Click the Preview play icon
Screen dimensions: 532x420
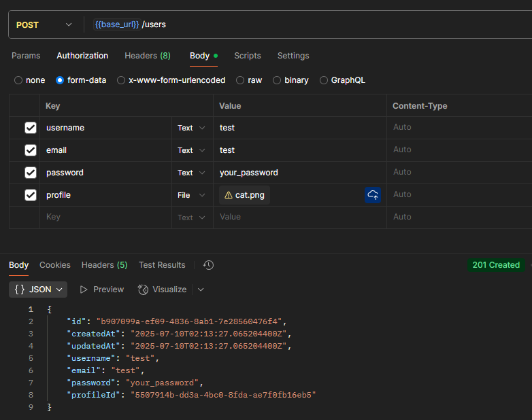(x=84, y=290)
